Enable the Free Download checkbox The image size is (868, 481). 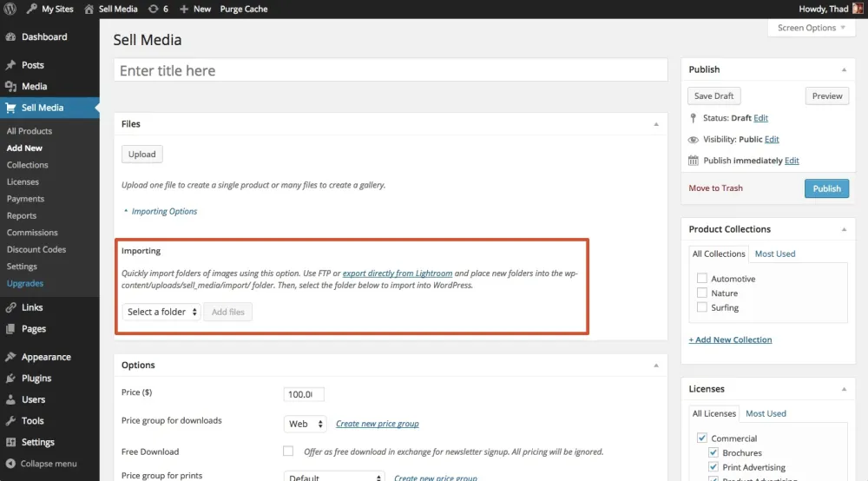point(288,451)
